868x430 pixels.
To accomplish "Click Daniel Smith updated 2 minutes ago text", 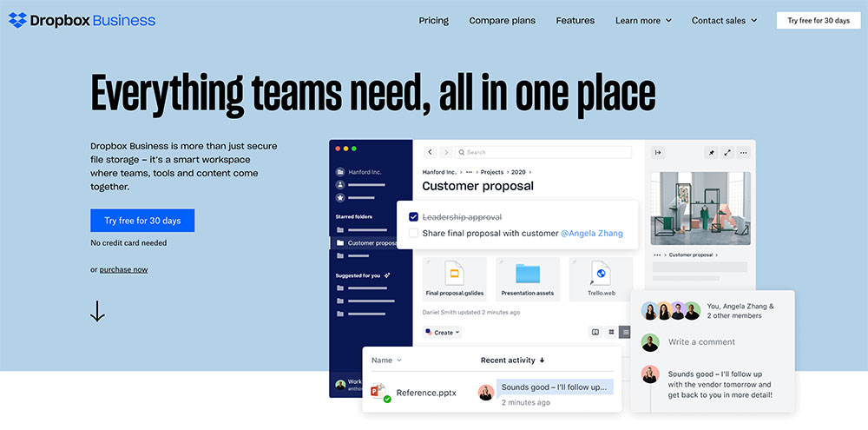I will point(471,313).
